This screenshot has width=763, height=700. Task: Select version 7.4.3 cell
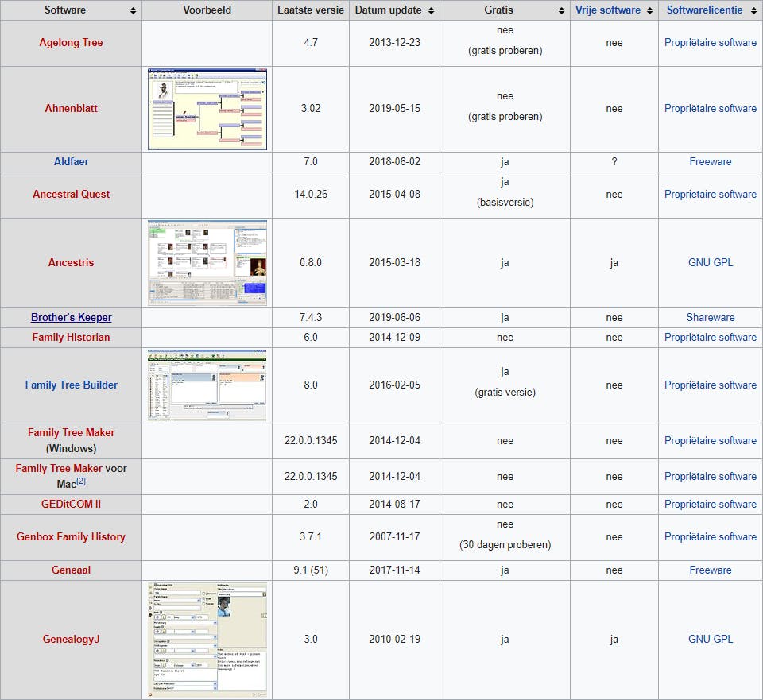coord(311,317)
